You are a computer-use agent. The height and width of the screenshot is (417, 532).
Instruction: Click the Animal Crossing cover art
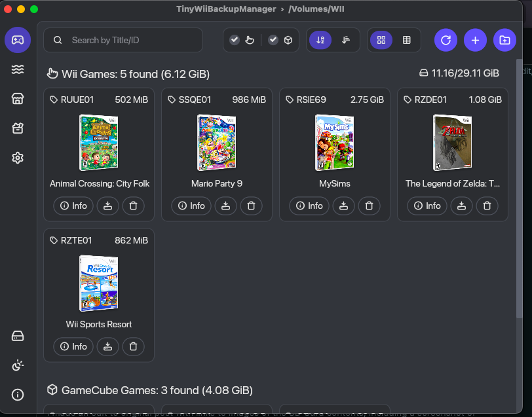99,143
